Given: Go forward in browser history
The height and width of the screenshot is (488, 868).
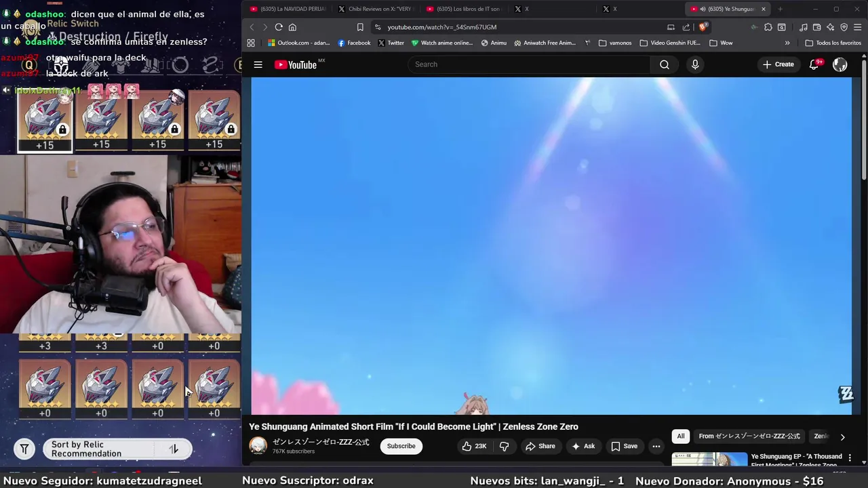Looking at the screenshot, I should tap(264, 27).
